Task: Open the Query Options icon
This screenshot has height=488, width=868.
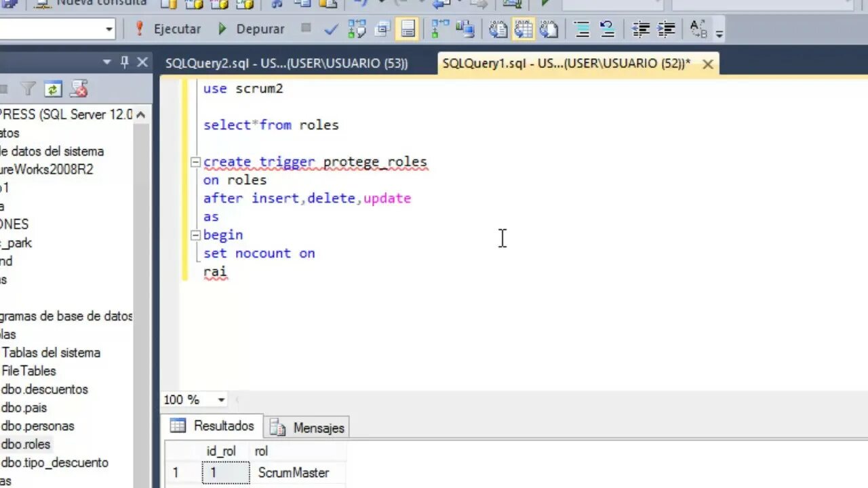Action: click(x=382, y=29)
